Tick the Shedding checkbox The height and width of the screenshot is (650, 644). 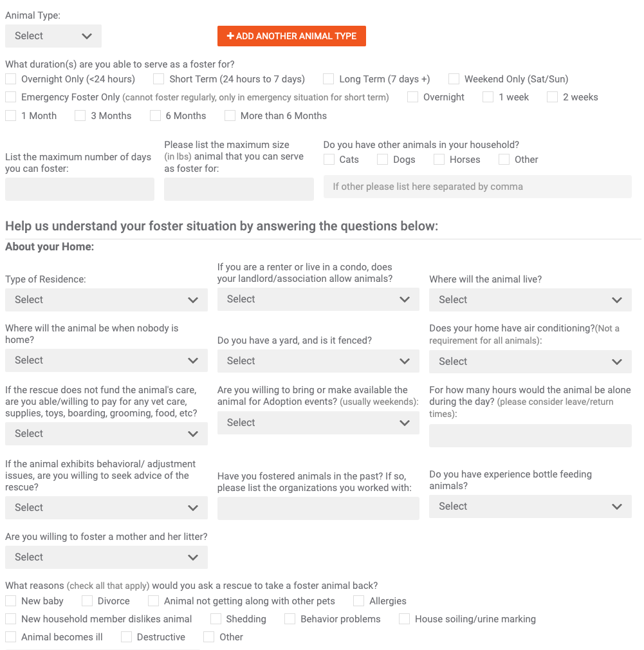(216, 619)
